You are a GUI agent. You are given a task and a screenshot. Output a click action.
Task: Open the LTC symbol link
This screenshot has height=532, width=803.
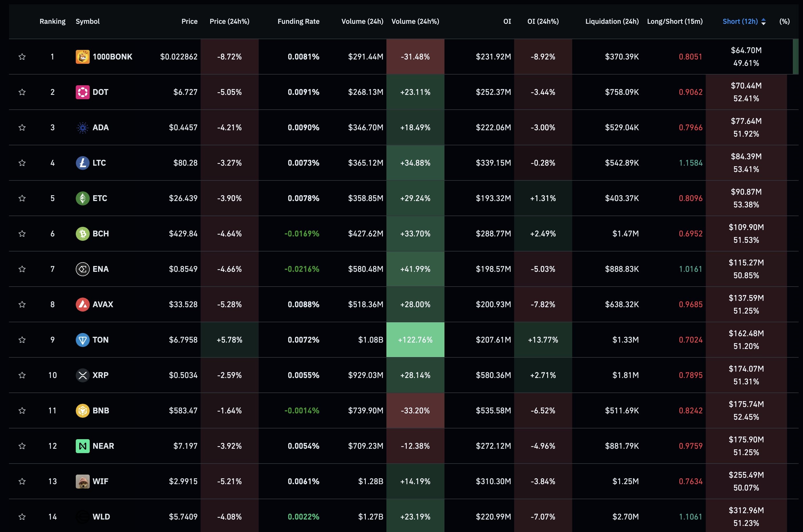(x=99, y=163)
